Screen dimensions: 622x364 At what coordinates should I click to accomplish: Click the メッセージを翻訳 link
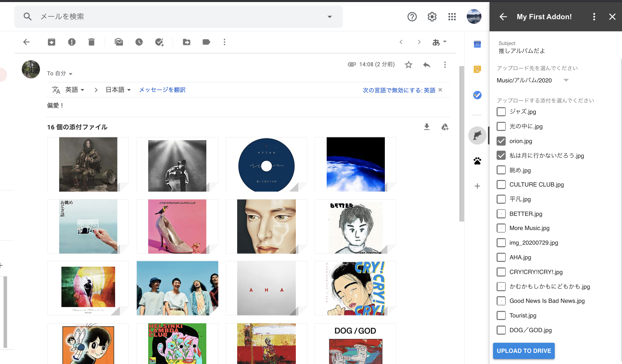162,90
